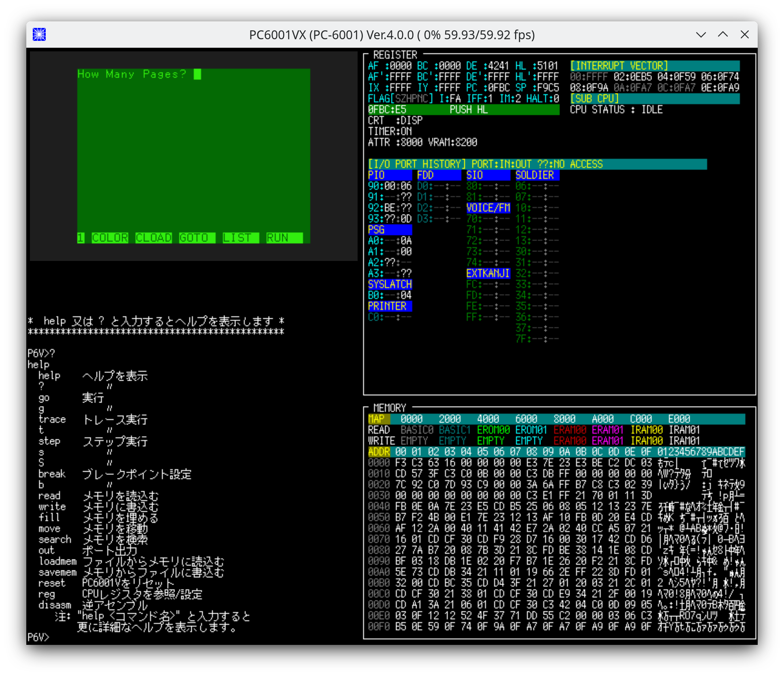Image resolution: width=784 pixels, height=676 pixels.
Task: Click the SYSLATCH port group label
Action: pos(390,284)
